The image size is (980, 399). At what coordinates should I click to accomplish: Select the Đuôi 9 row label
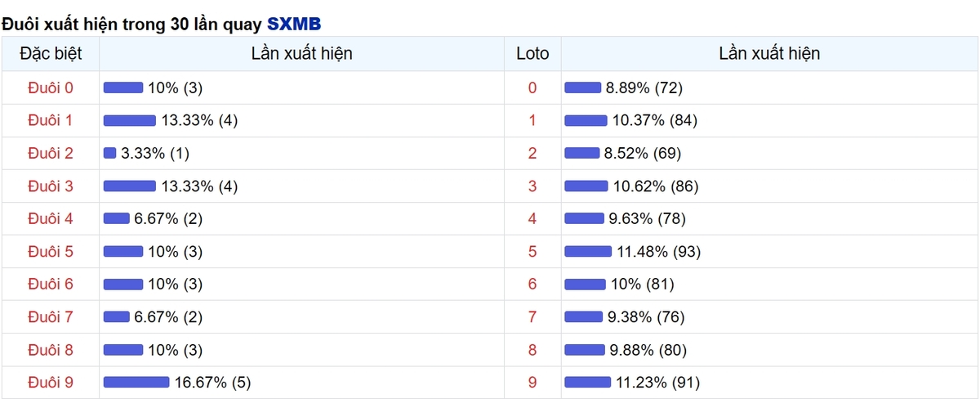[50, 382]
